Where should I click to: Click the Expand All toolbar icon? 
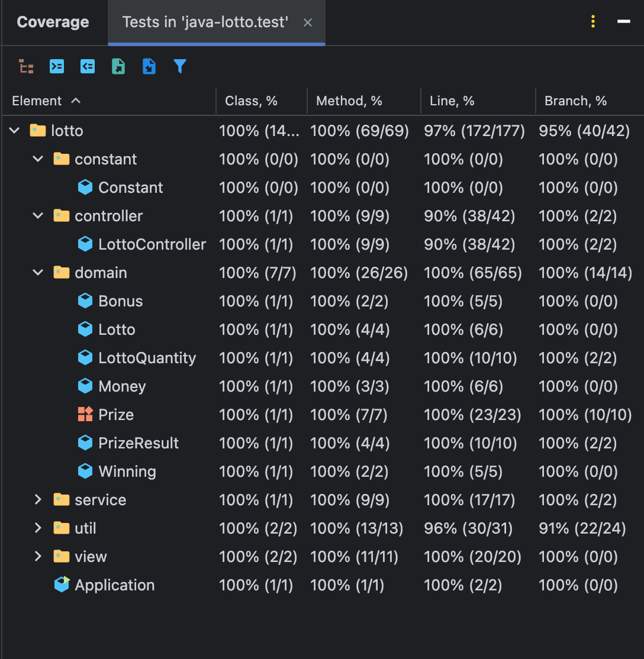click(57, 66)
